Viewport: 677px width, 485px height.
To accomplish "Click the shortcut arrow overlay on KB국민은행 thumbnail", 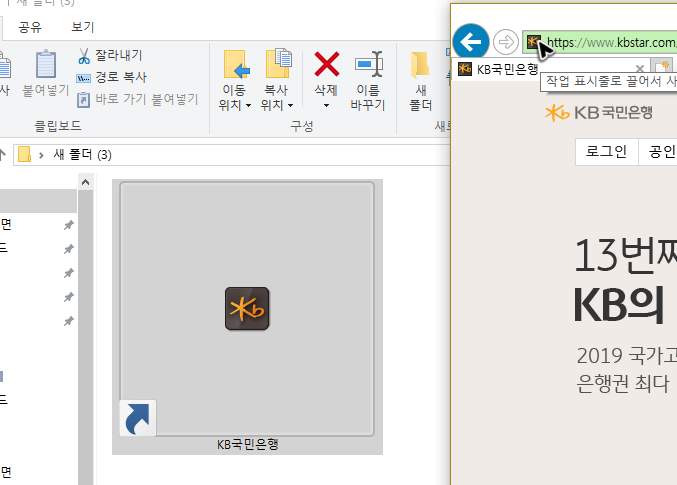I will click(x=137, y=418).
